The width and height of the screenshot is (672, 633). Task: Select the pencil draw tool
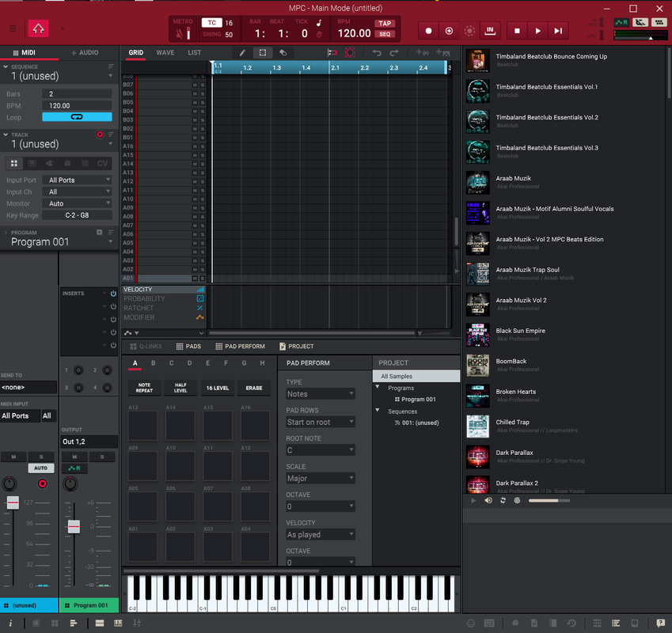[242, 53]
